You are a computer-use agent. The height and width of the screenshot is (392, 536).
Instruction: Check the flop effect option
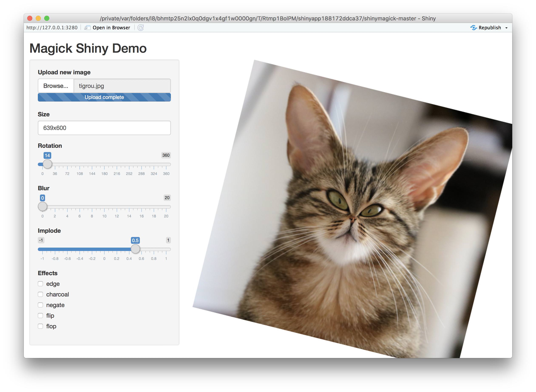pos(40,326)
